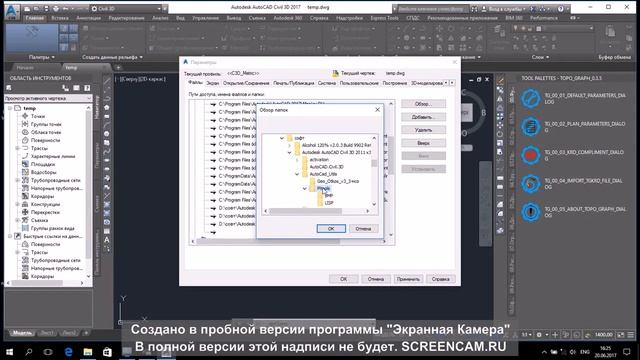Switch to the Печать/Публикация tab
Viewport: 640px width, 360px height.
[293, 83]
